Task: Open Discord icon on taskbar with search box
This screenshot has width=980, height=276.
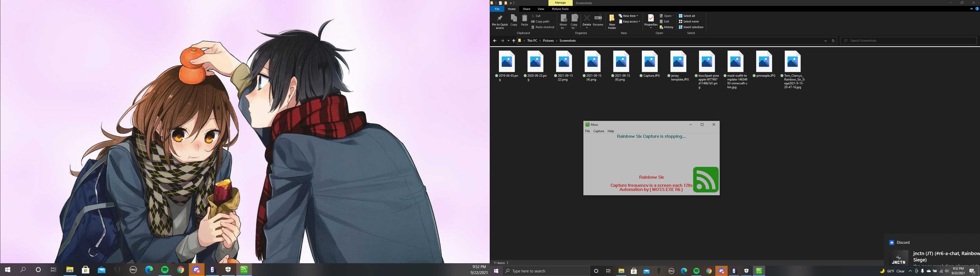Action: tap(721, 271)
